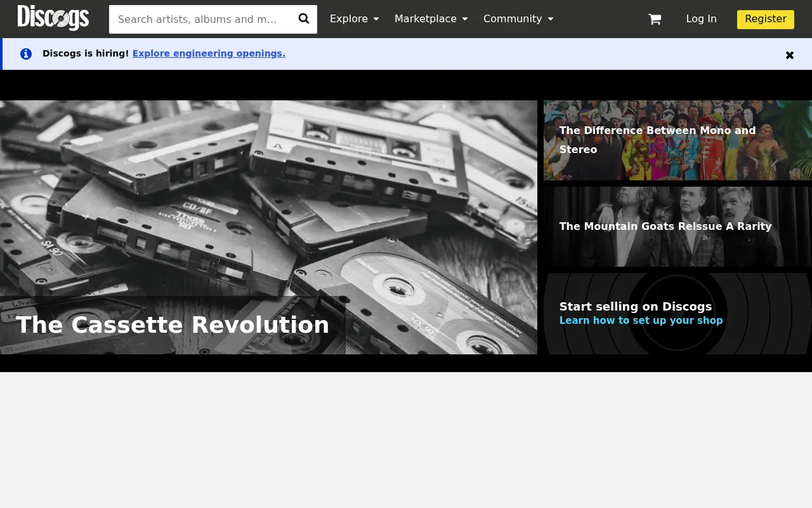Open the Explore engineering openings link

(209, 53)
